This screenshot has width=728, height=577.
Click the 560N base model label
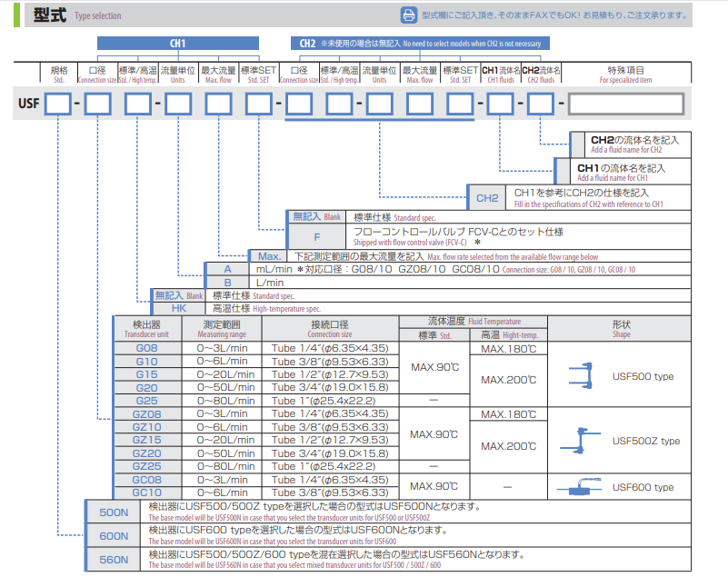pyautogui.click(x=114, y=559)
